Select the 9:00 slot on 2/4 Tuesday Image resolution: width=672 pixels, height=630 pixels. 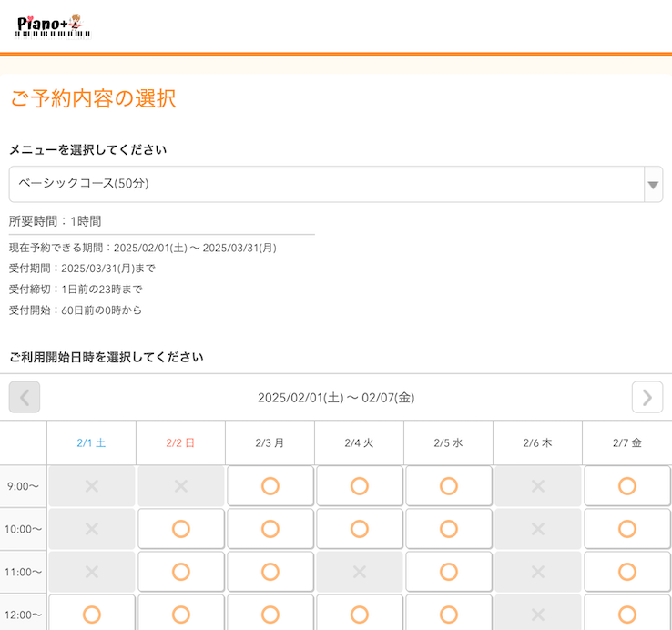coord(360,486)
